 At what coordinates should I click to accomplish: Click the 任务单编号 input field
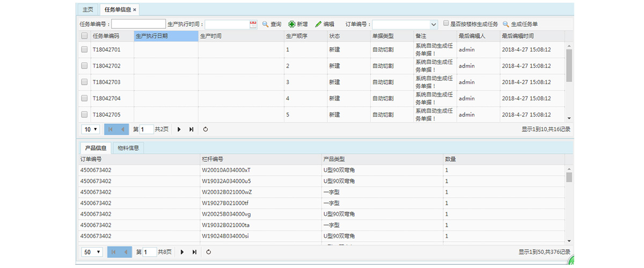click(x=138, y=24)
